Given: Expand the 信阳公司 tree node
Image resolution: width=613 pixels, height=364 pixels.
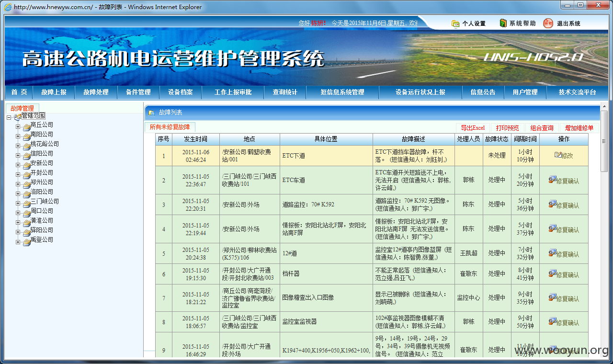Looking at the screenshot, I should click(18, 156).
